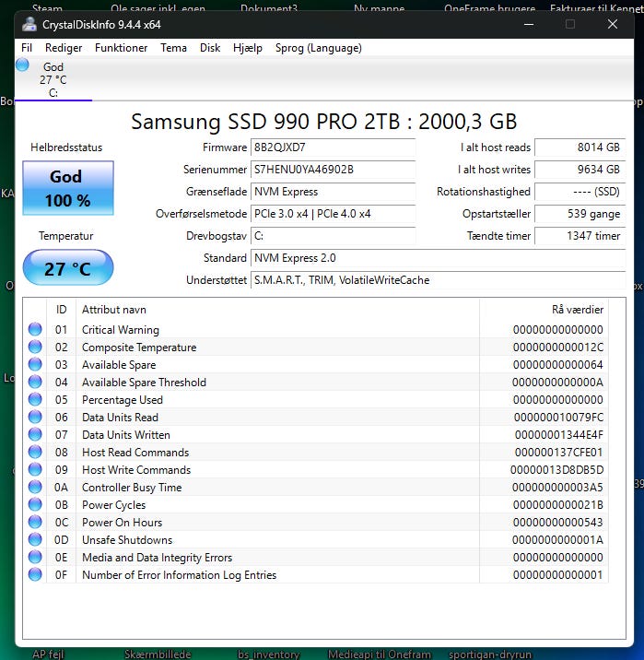This screenshot has width=644, height=660.
Task: Select the Power On Hours attribute name
Action: (122, 523)
